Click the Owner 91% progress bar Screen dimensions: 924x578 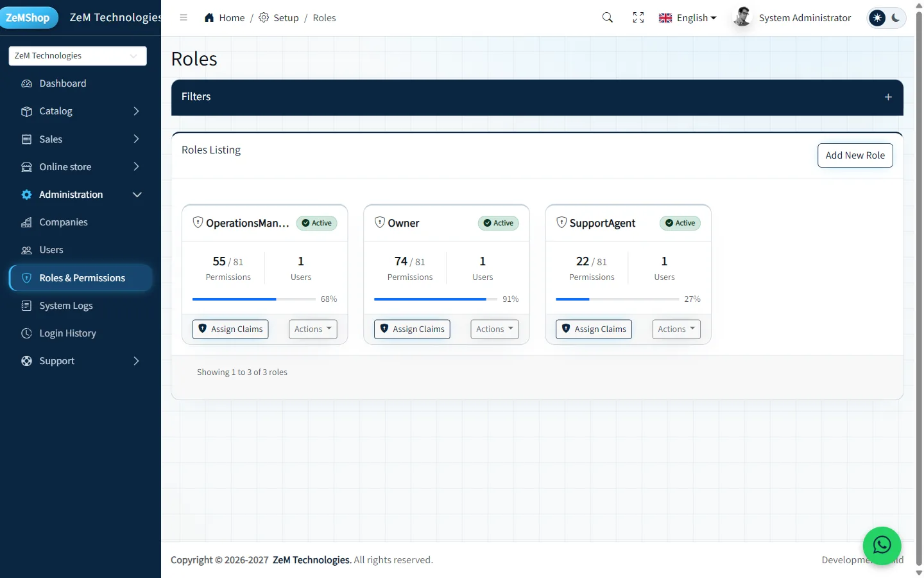[x=436, y=299]
